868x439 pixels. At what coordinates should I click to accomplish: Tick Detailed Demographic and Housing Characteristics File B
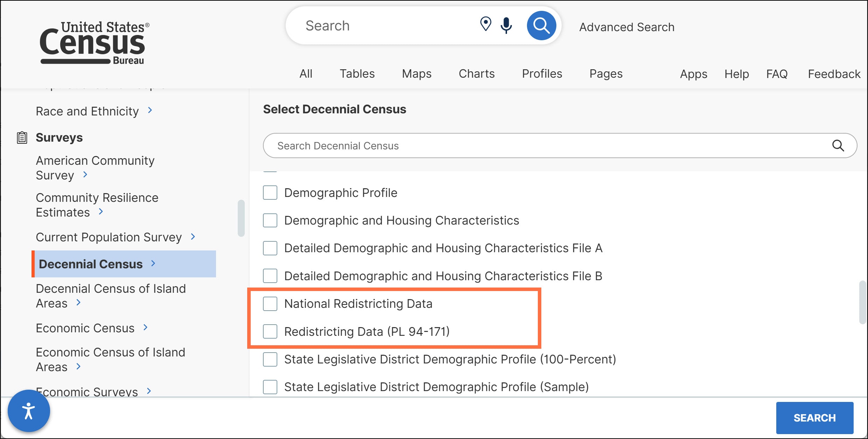coord(270,276)
